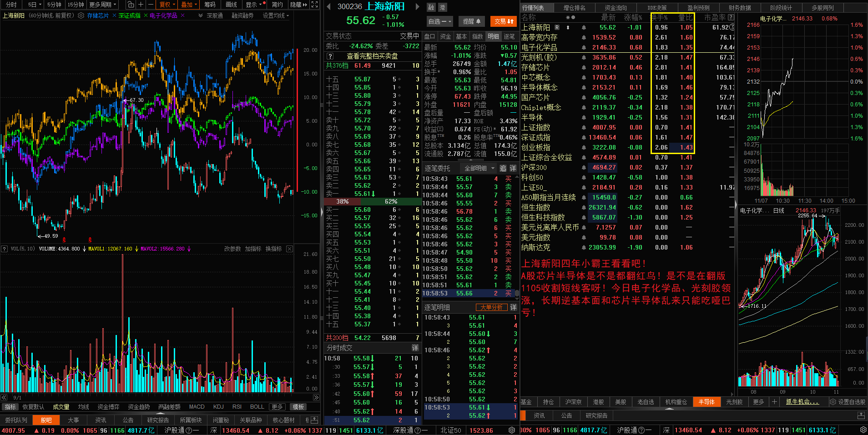Screen dimensions: 868x435
Task: Click the 提醒 alert bell button
Action: [x=471, y=21]
